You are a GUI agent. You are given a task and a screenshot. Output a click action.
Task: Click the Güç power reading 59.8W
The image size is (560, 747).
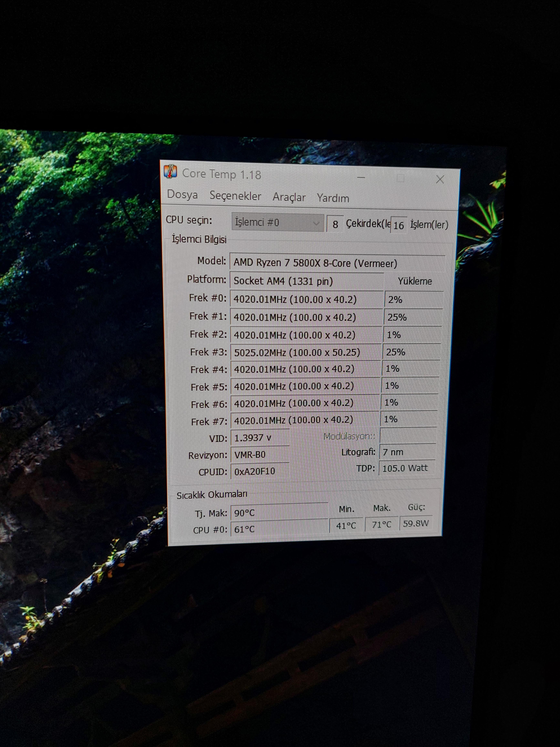(416, 523)
